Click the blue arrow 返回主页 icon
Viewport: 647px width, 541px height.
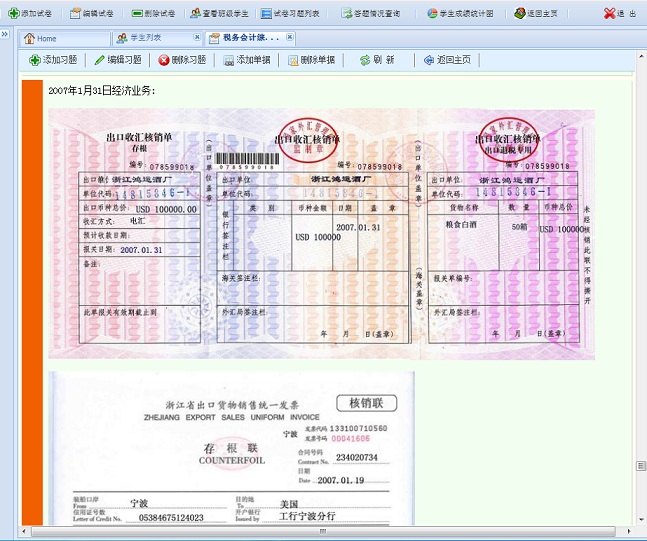click(x=429, y=60)
